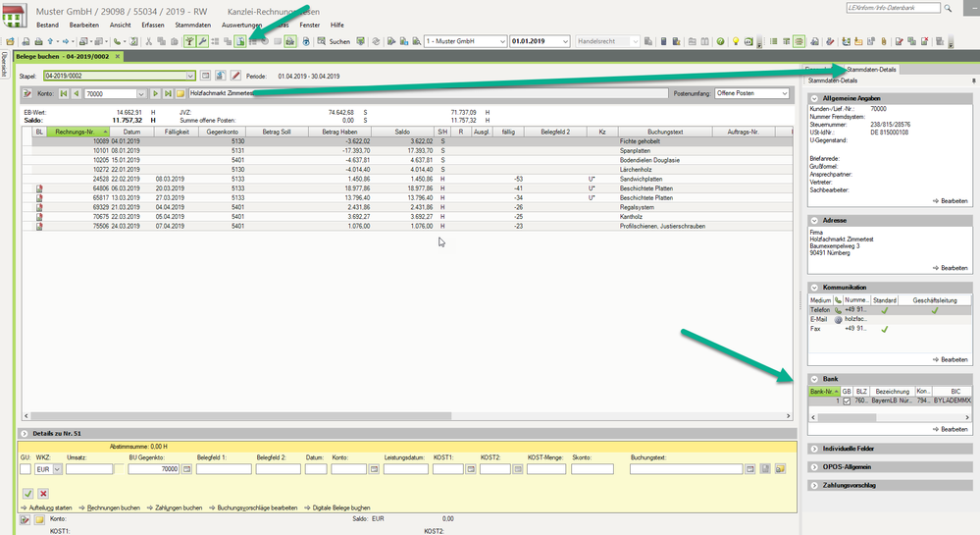Click into the Buchungstext input field

(692, 469)
